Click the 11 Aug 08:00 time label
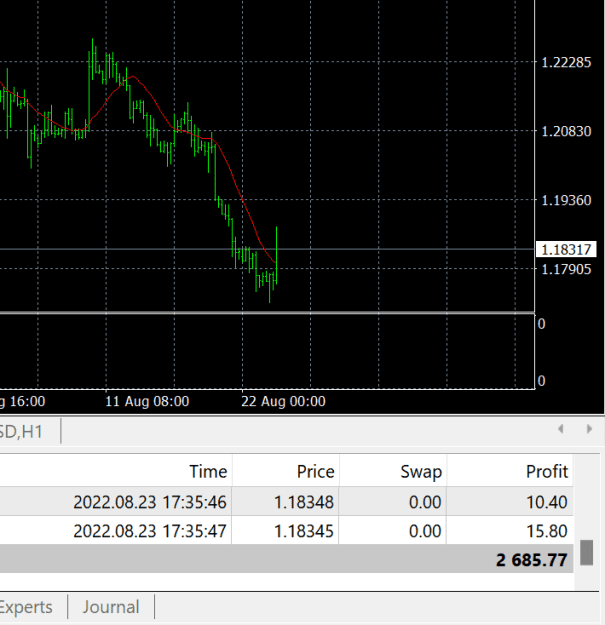Screen dimensions: 605x625 (147, 401)
